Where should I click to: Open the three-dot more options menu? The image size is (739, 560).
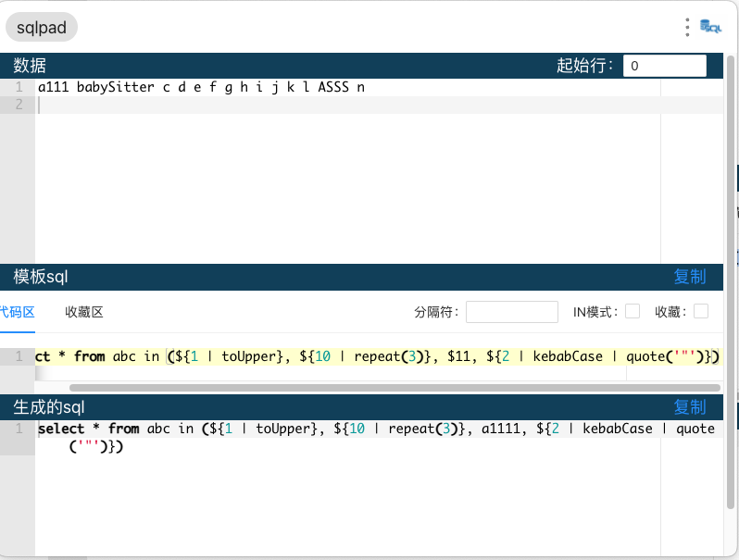tap(687, 28)
